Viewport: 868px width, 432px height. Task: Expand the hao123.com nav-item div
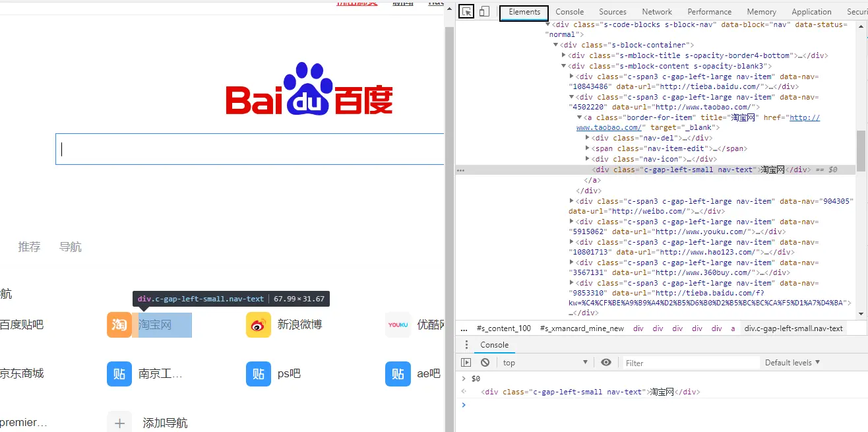tap(572, 242)
